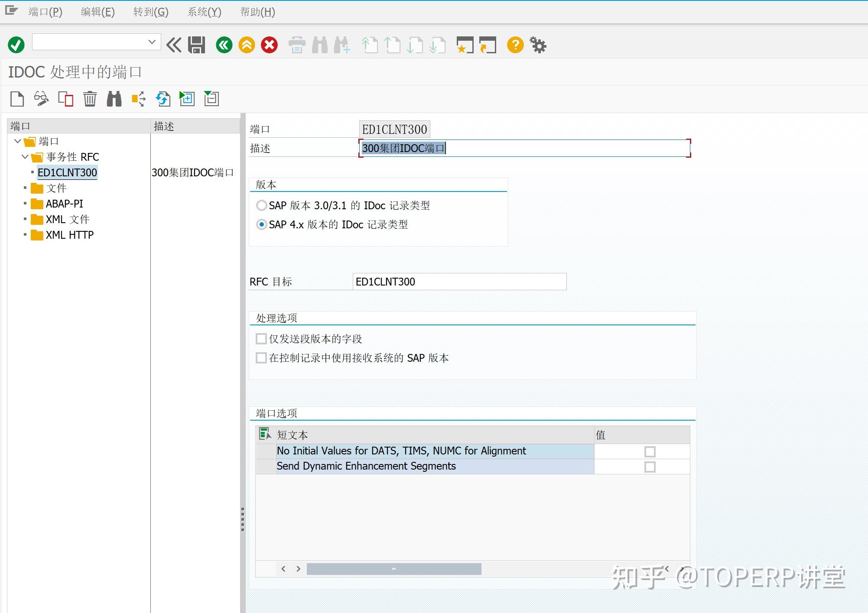This screenshot has height=613, width=868.
Task: Copy the selected port
Action: 66,99
